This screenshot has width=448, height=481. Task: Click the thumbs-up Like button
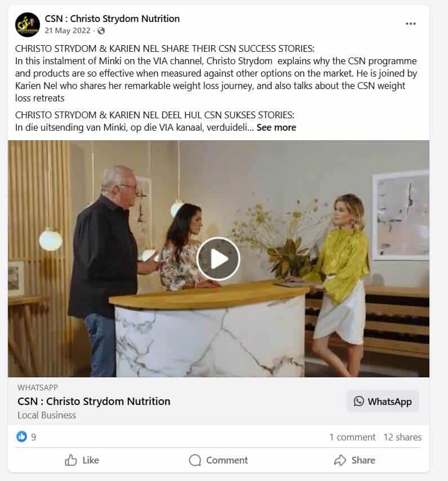82,460
